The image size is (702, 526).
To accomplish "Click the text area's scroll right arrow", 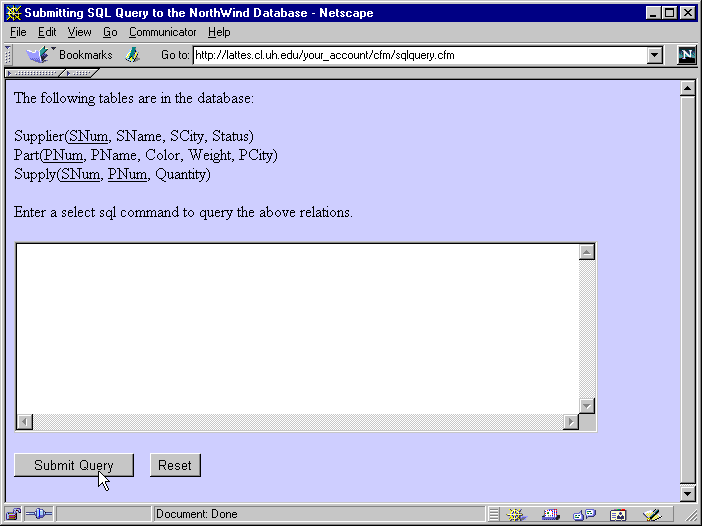I will click(x=570, y=422).
